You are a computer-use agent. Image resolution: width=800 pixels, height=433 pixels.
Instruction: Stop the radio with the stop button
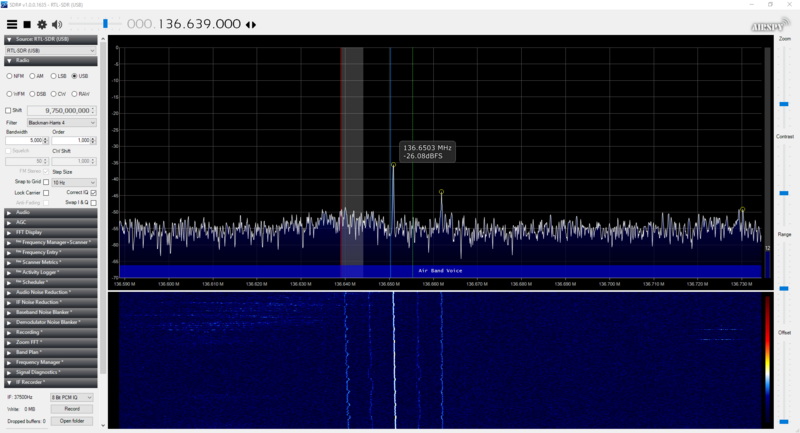[x=27, y=24]
